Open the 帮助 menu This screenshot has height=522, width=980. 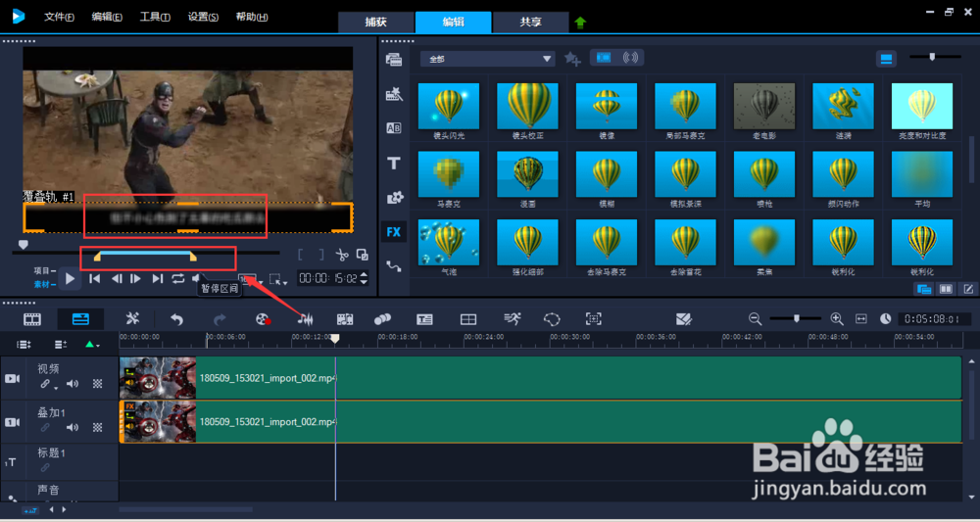(x=252, y=17)
